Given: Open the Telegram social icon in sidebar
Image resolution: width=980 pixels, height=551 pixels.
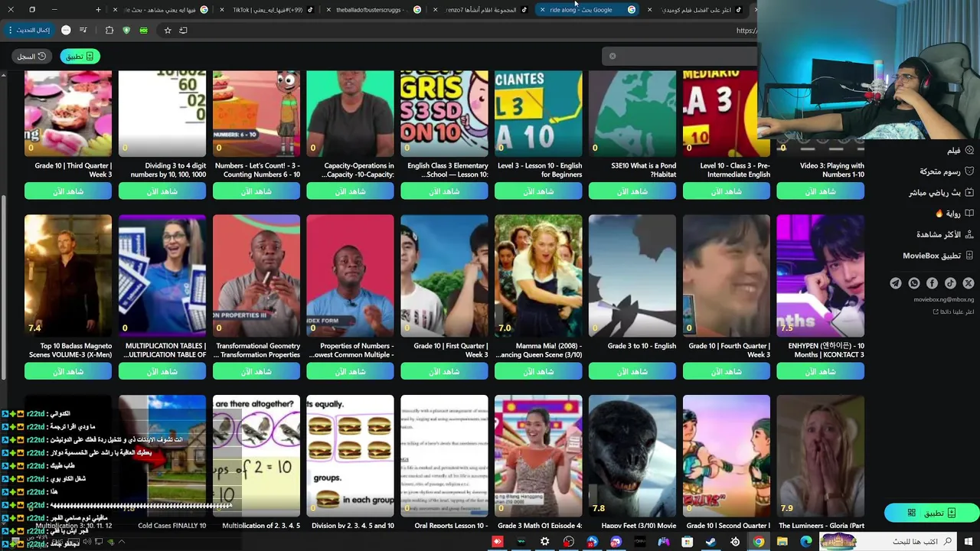Looking at the screenshot, I should coord(896,283).
